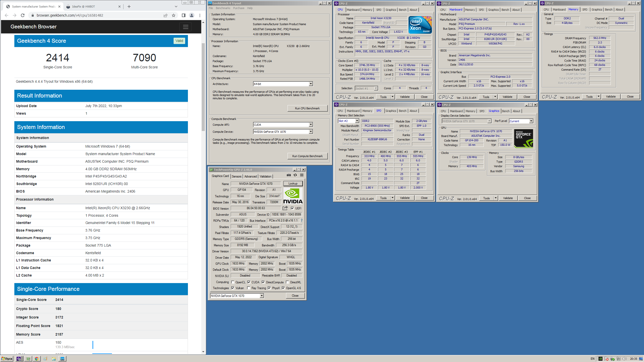Image resolution: width=644 pixels, height=362 pixels.
Task: Take a GPU-Z screenshot with the camera icon
Action: 289,175
